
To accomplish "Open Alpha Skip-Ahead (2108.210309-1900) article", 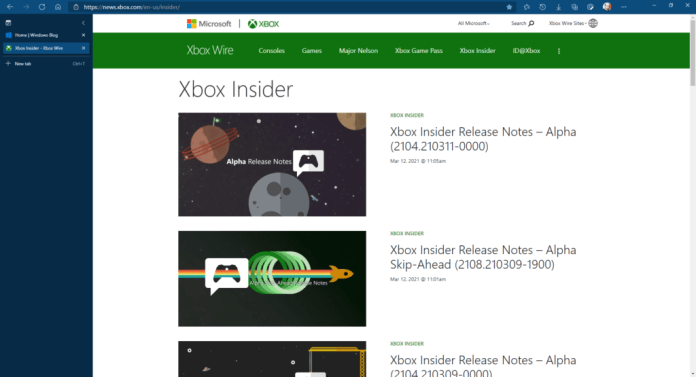I will pos(483,257).
